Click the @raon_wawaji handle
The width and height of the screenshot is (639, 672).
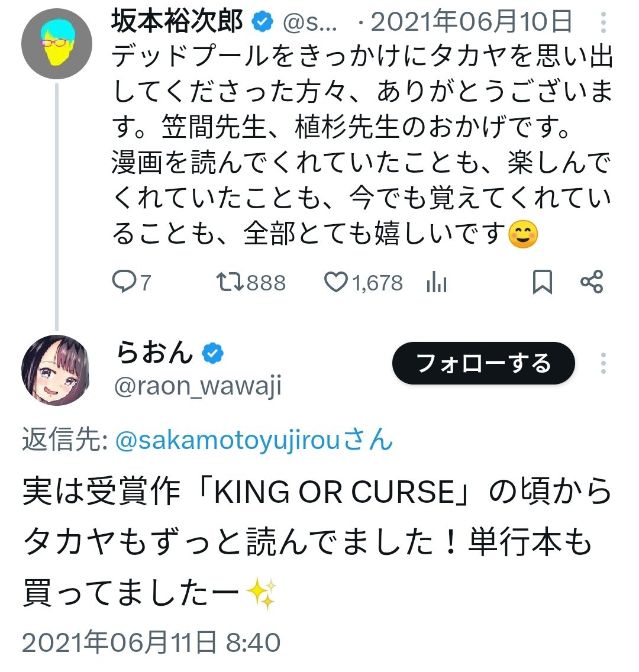199,386
